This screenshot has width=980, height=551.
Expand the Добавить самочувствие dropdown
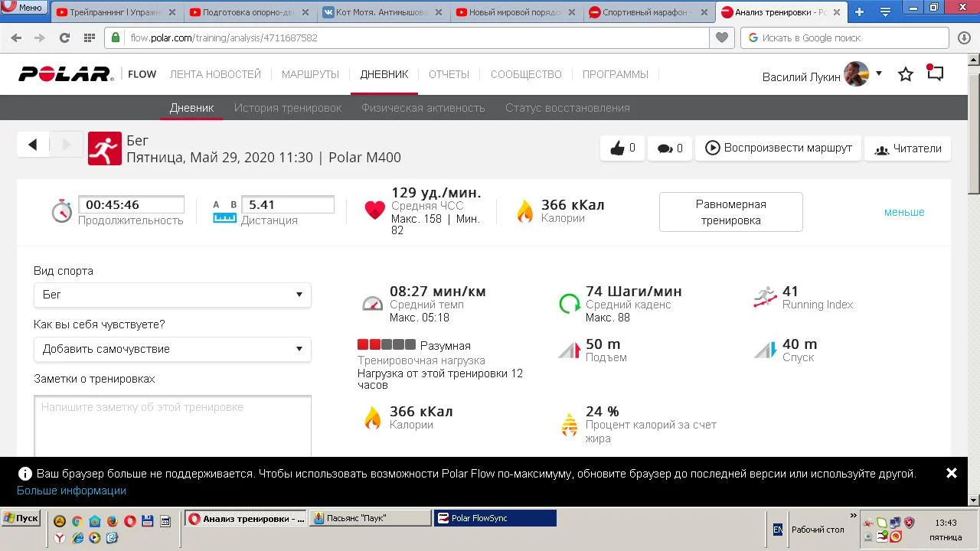coord(172,349)
